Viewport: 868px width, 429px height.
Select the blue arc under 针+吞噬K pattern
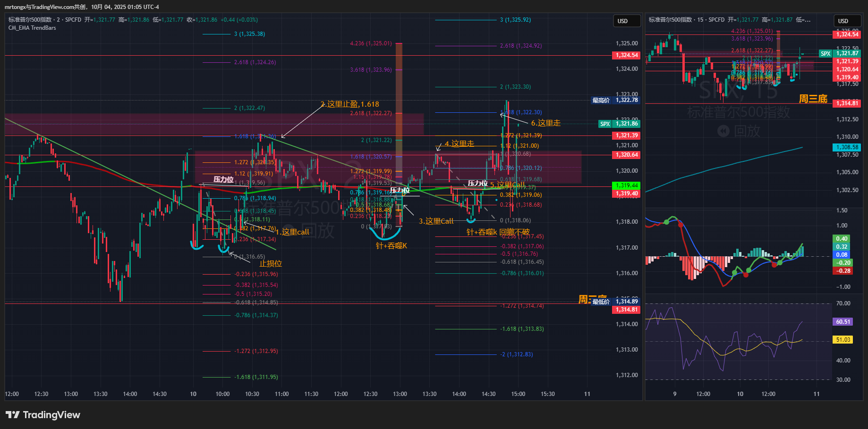coord(387,235)
